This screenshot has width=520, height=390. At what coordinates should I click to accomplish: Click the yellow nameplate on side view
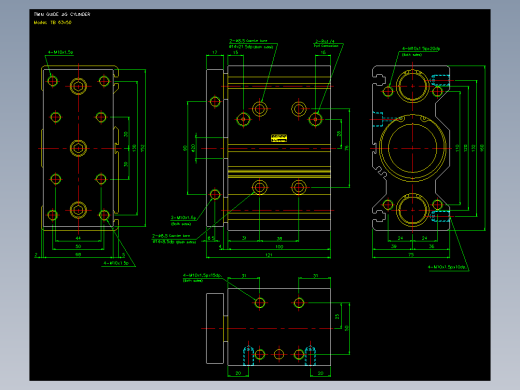[279, 138]
